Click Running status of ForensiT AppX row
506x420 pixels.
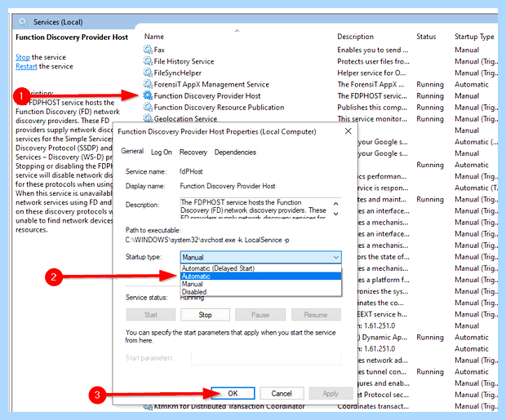430,85
